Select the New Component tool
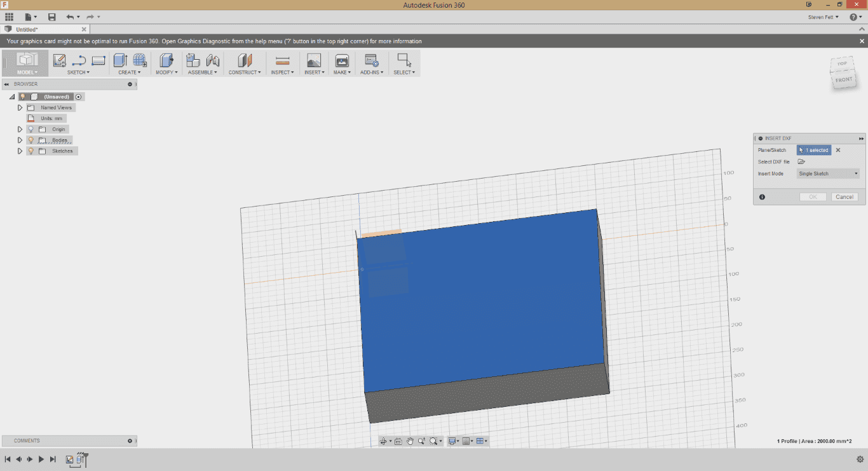Image resolution: width=868 pixels, height=471 pixels. tap(193, 60)
